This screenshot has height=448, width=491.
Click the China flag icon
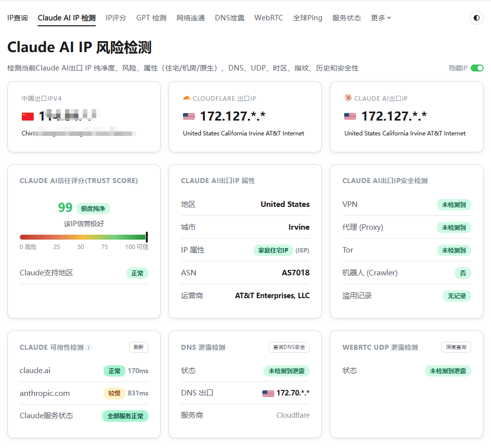28,117
